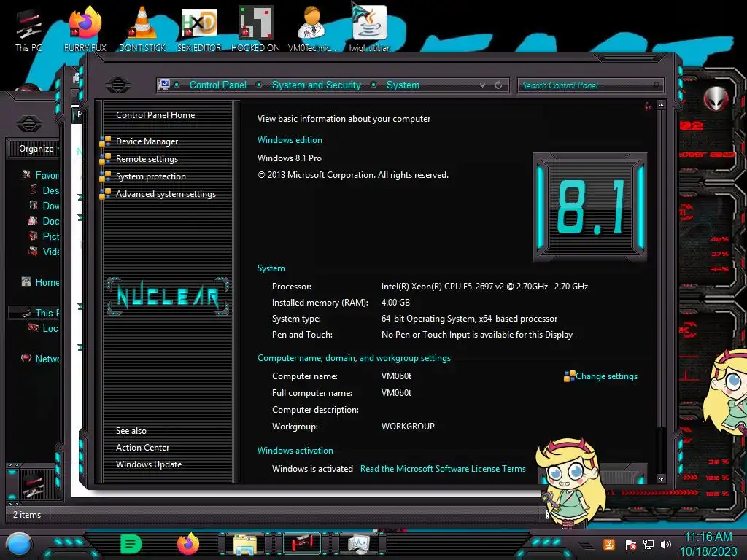Select the System breadcrumb
Screen dimensions: 747x560
(403, 85)
